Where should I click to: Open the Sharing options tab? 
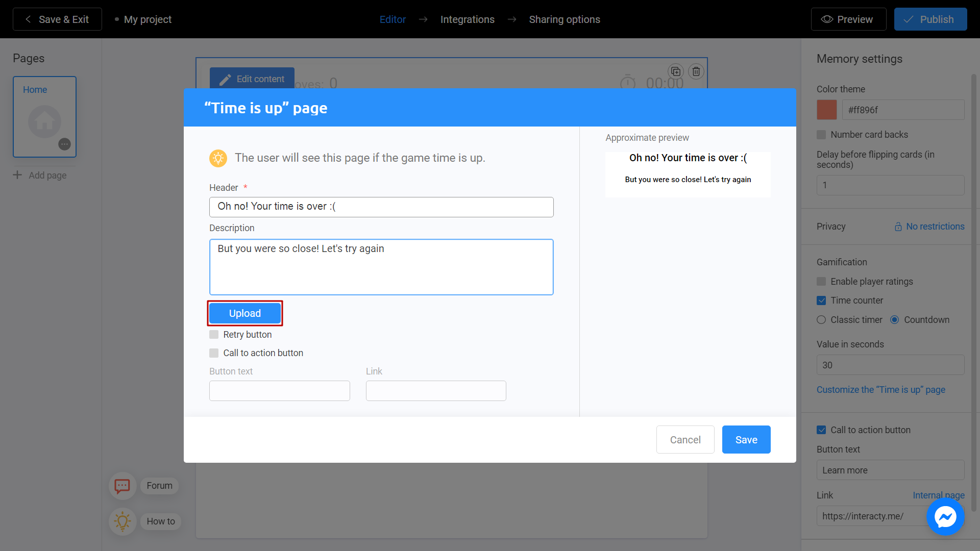tap(565, 19)
